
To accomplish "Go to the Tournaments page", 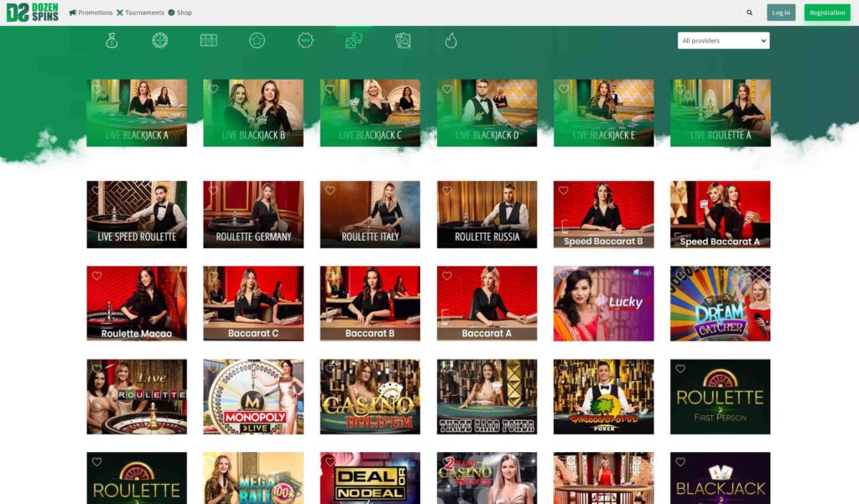I will tap(140, 13).
